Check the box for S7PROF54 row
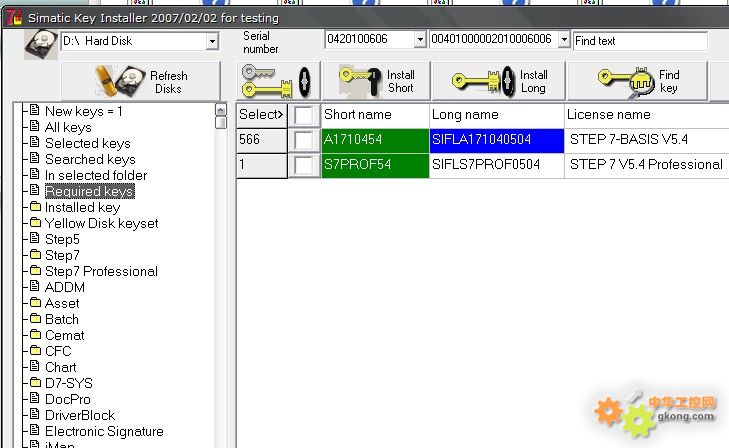This screenshot has width=729, height=448. (304, 165)
